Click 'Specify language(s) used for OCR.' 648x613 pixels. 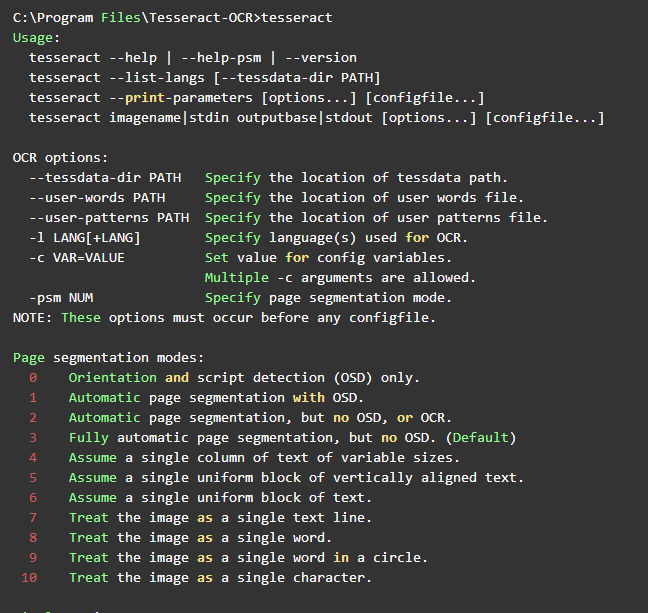pos(336,238)
